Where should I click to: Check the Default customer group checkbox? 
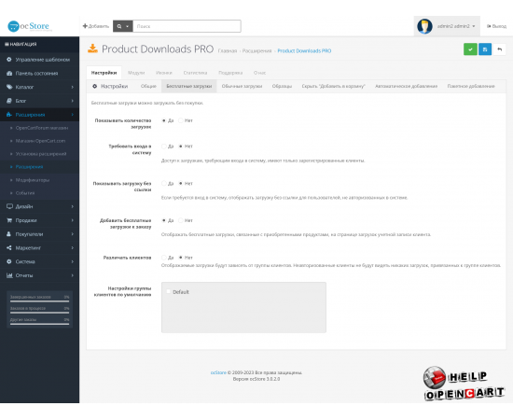tap(169, 291)
